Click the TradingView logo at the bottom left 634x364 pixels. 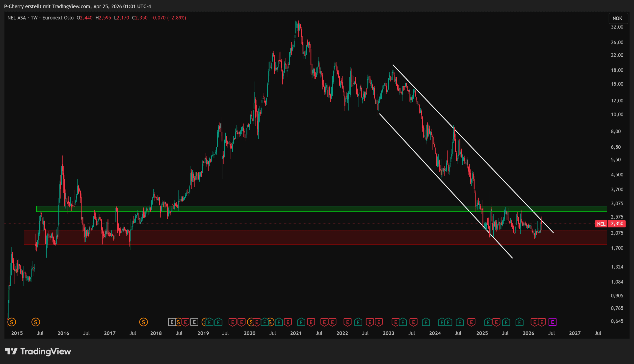click(x=38, y=351)
